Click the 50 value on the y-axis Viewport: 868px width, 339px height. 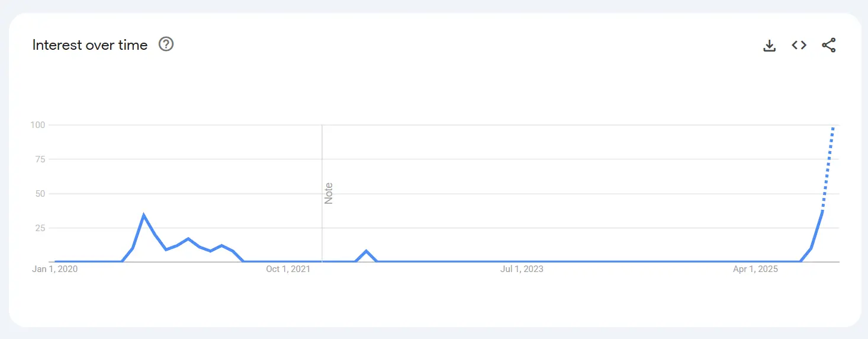click(x=40, y=194)
